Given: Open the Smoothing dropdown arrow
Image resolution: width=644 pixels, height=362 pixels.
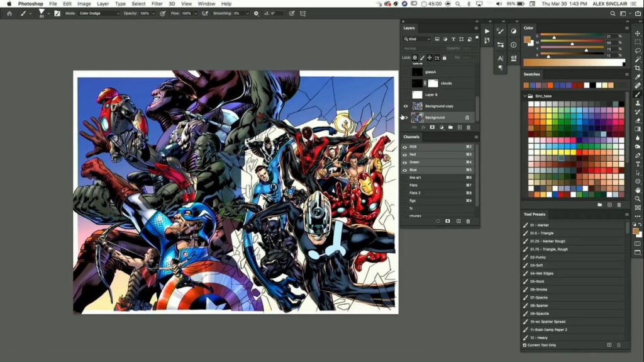Looking at the screenshot, I should coord(247,14).
